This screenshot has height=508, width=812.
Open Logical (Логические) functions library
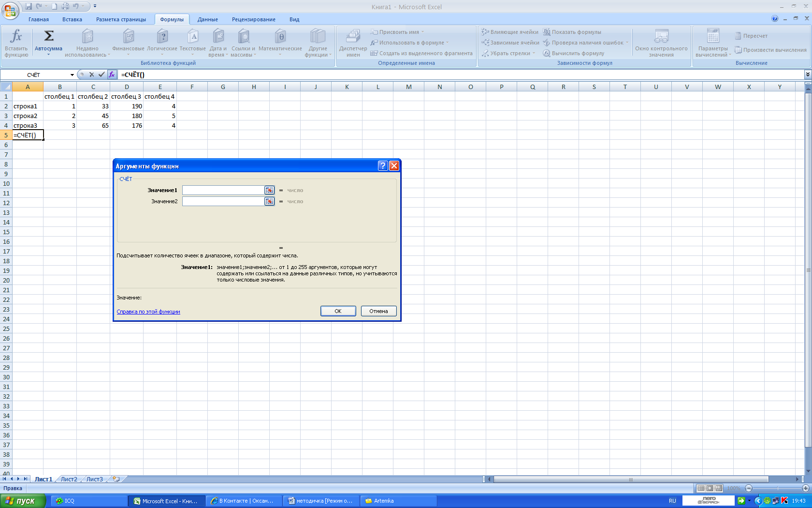(x=162, y=43)
